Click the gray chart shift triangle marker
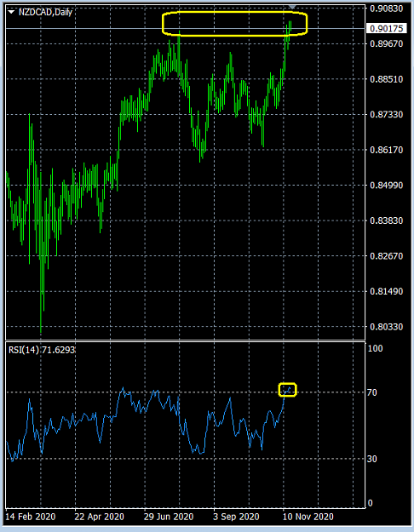414x532 pixels. coord(292,7)
